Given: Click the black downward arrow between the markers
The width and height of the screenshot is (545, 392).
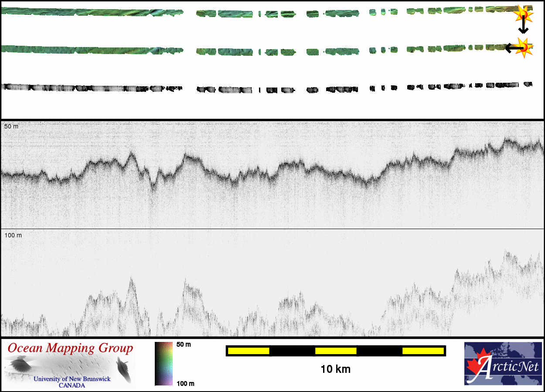Looking at the screenshot, I should click(x=523, y=27).
